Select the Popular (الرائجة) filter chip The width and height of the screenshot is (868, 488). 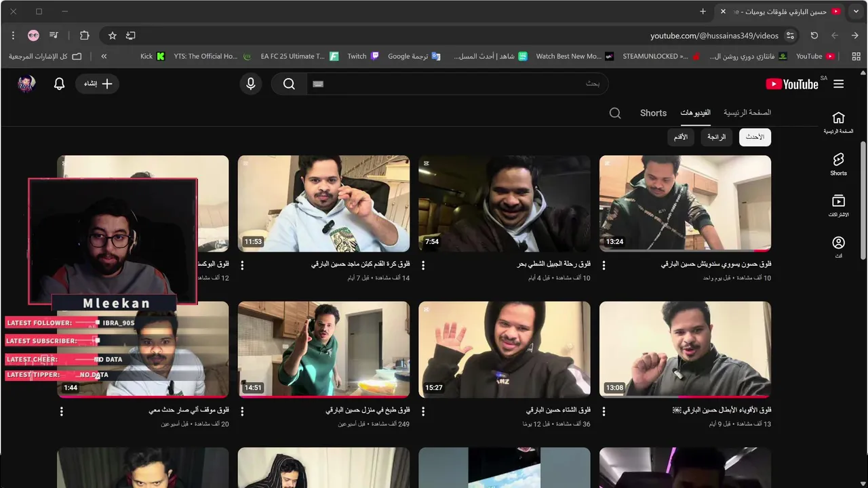(x=716, y=137)
